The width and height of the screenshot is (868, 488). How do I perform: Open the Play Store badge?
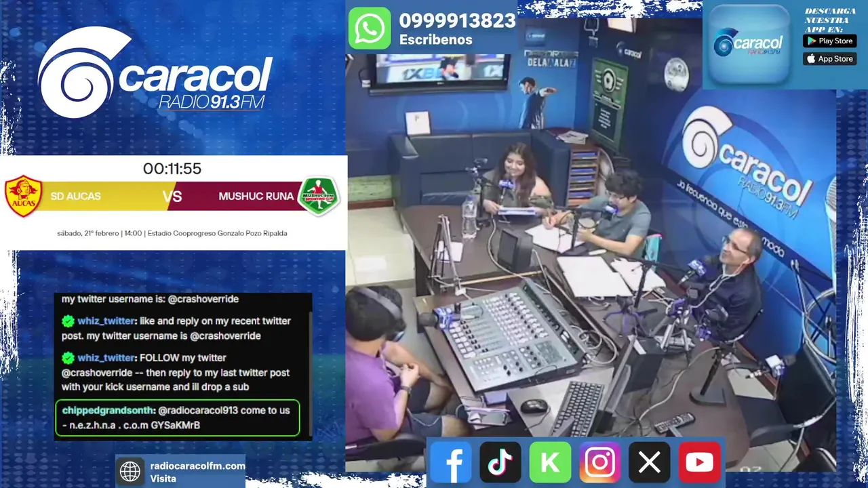click(x=829, y=41)
